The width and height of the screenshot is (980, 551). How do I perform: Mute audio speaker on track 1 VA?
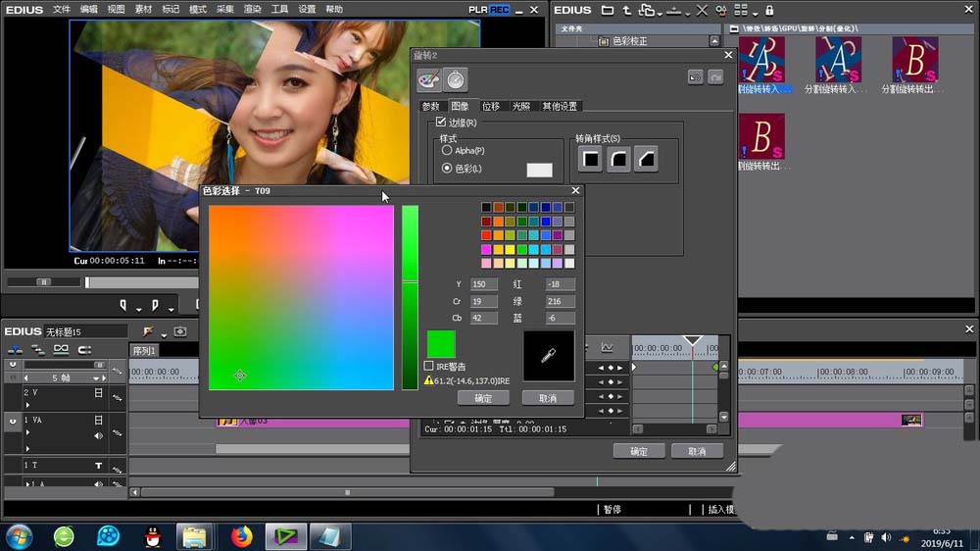(98, 436)
